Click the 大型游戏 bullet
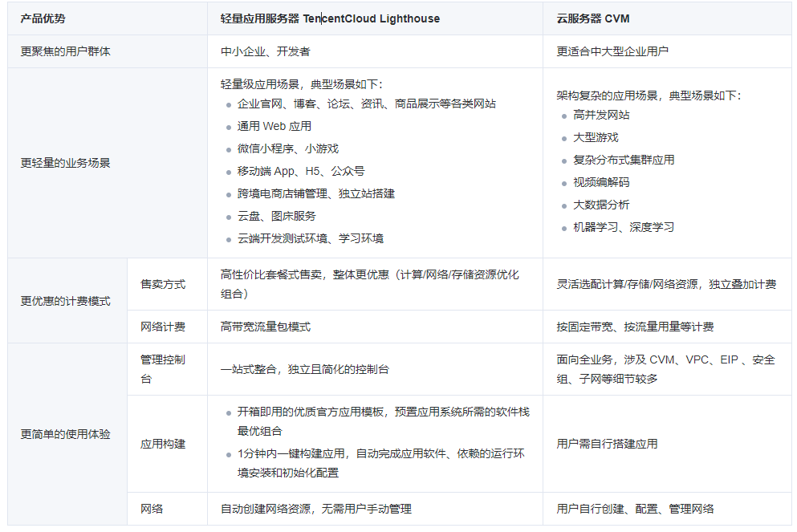Image resolution: width=797 pixels, height=532 pixels. click(x=596, y=137)
